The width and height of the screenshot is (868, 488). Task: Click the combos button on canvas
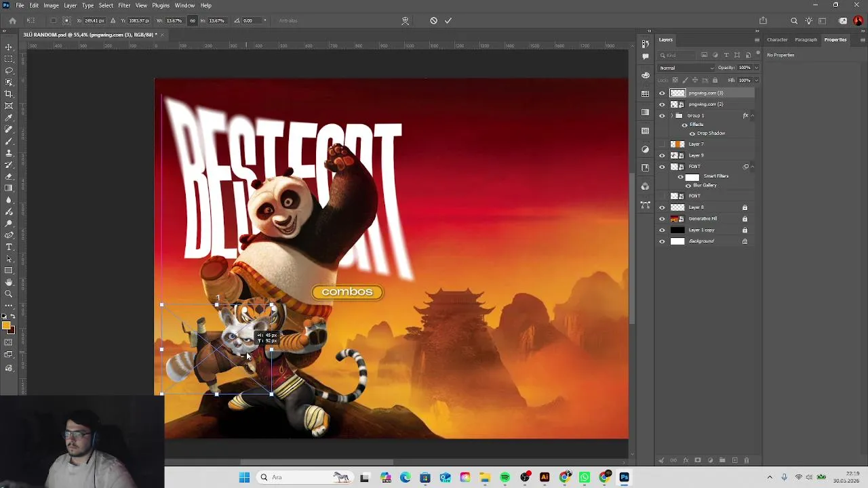point(347,292)
